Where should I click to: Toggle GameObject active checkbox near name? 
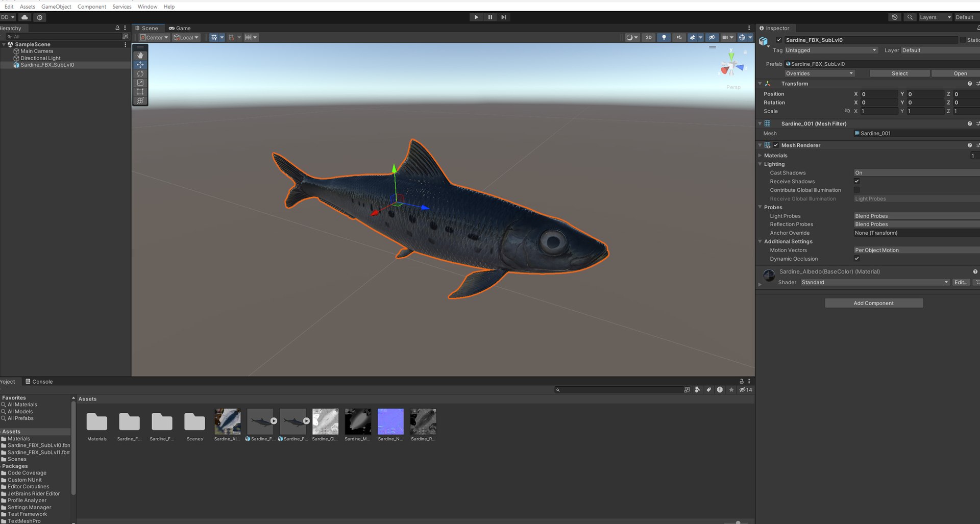click(779, 40)
